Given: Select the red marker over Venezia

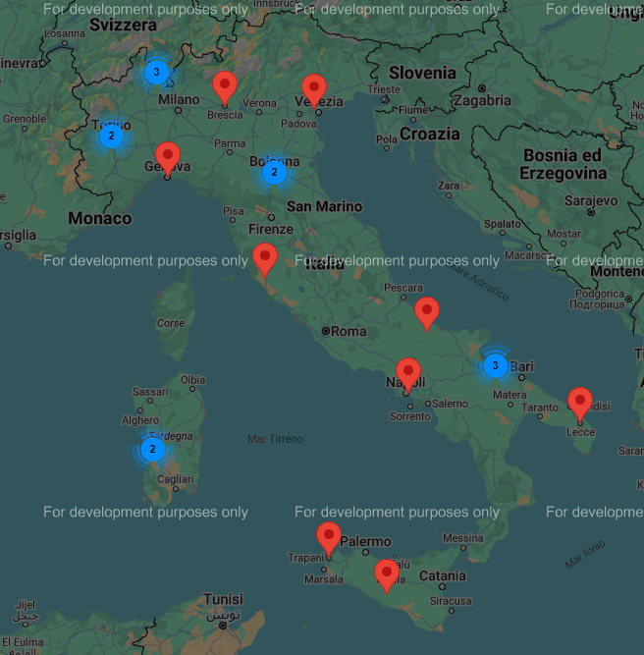Looking at the screenshot, I should point(314,92).
